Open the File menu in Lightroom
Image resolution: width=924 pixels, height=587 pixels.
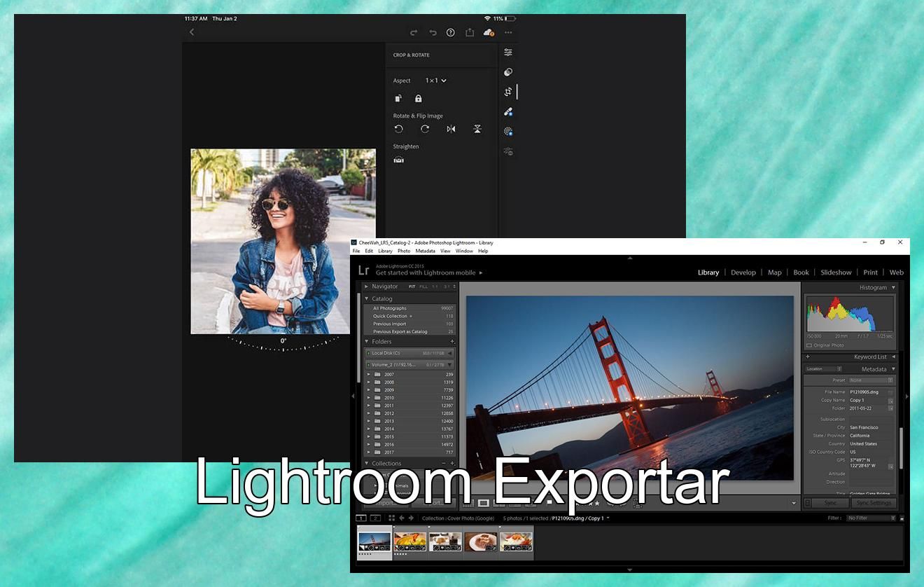tap(356, 251)
